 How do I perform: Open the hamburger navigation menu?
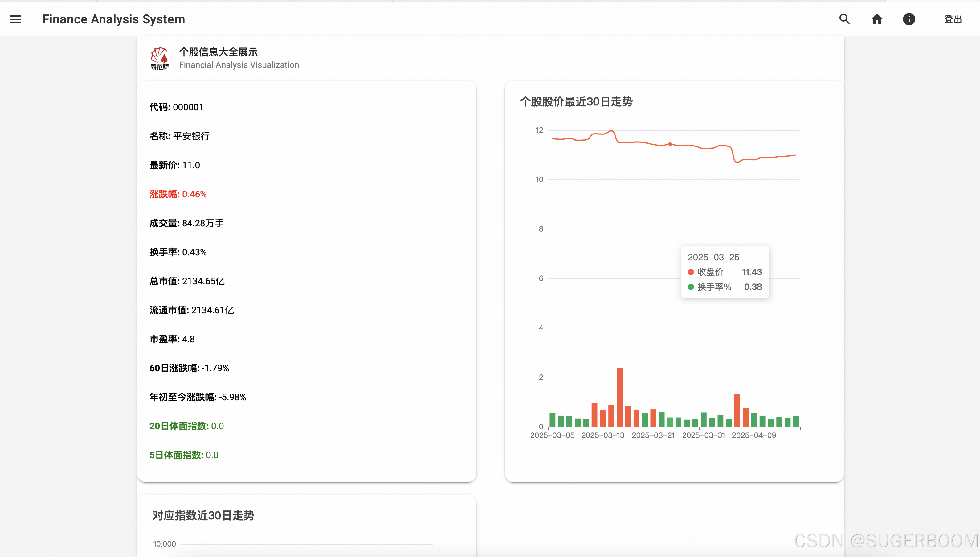[15, 19]
